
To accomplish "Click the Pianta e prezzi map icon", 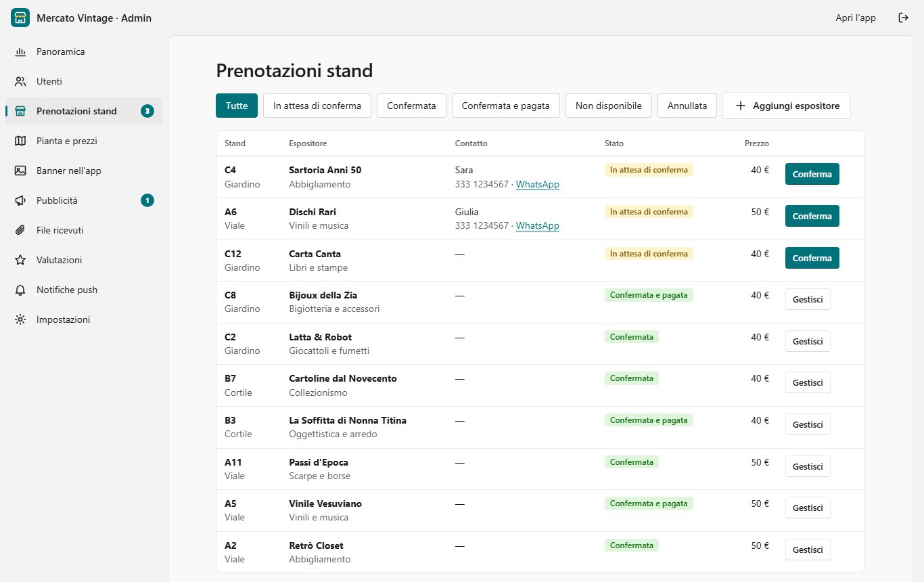I will click(x=20, y=141).
